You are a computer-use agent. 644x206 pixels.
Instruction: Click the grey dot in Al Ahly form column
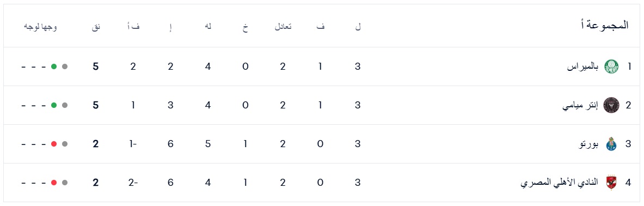click(64, 183)
